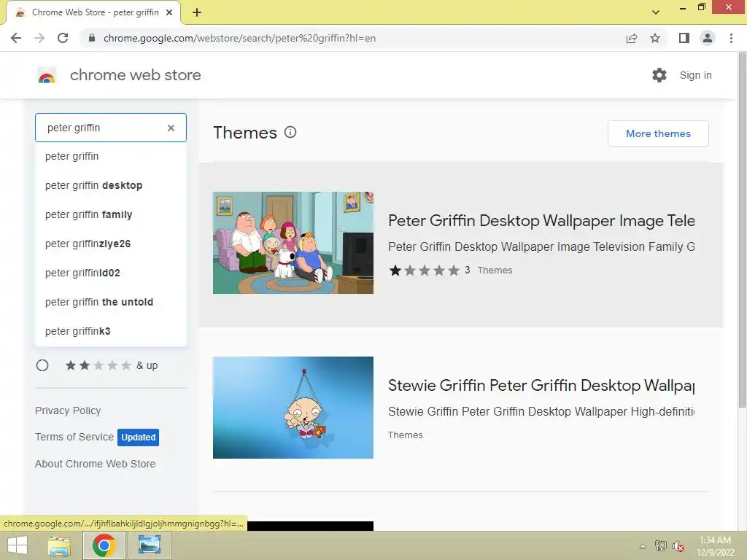Choose suggestion 'peter griffin desktop'
This screenshot has height=560, width=747.
pyautogui.click(x=111, y=185)
